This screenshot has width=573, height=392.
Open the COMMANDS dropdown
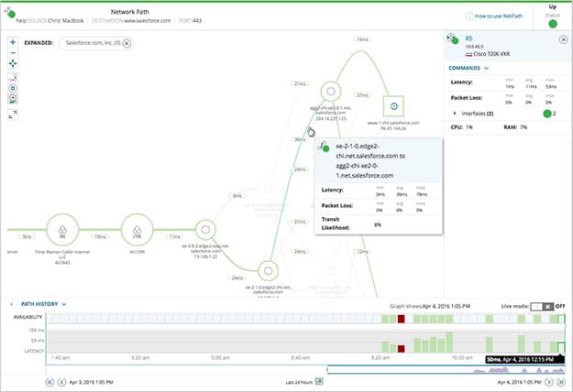468,69
